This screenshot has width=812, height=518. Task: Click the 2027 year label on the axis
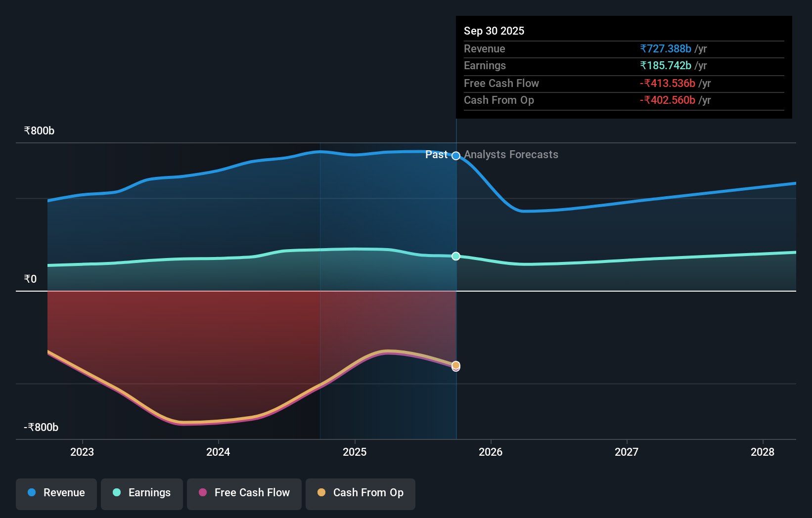click(x=627, y=451)
